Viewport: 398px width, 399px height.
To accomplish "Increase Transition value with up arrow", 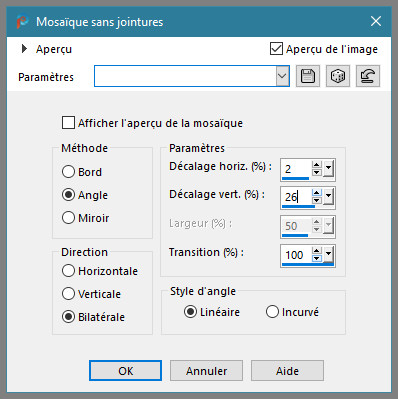I will click(x=317, y=251).
